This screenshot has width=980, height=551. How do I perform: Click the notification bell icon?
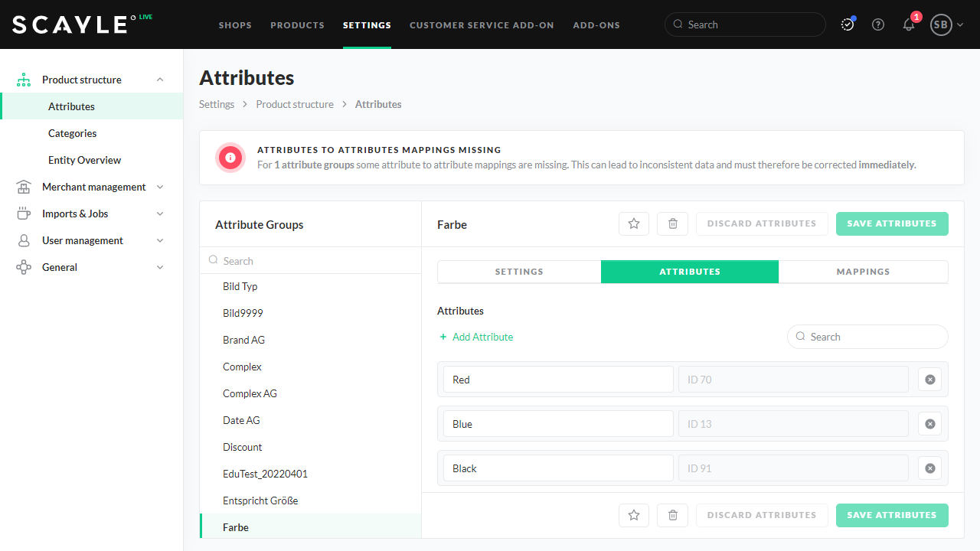[x=909, y=24]
